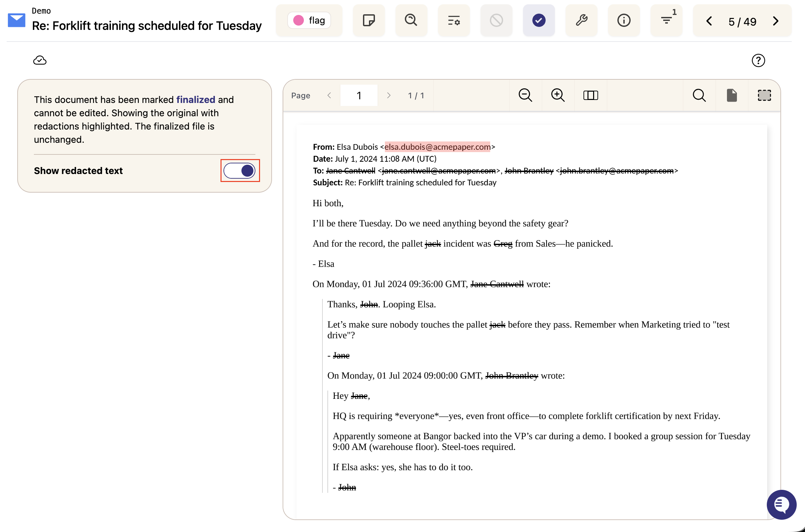Open the chat support bubble

pos(781,504)
